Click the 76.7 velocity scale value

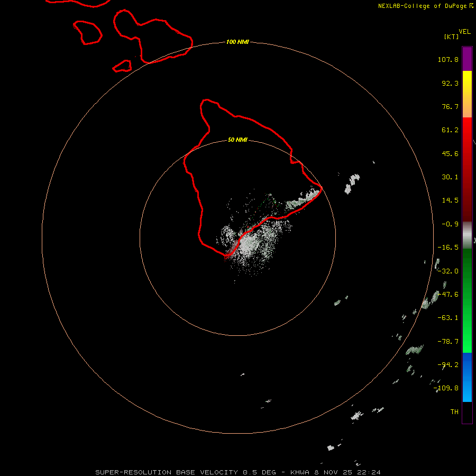coord(450,106)
